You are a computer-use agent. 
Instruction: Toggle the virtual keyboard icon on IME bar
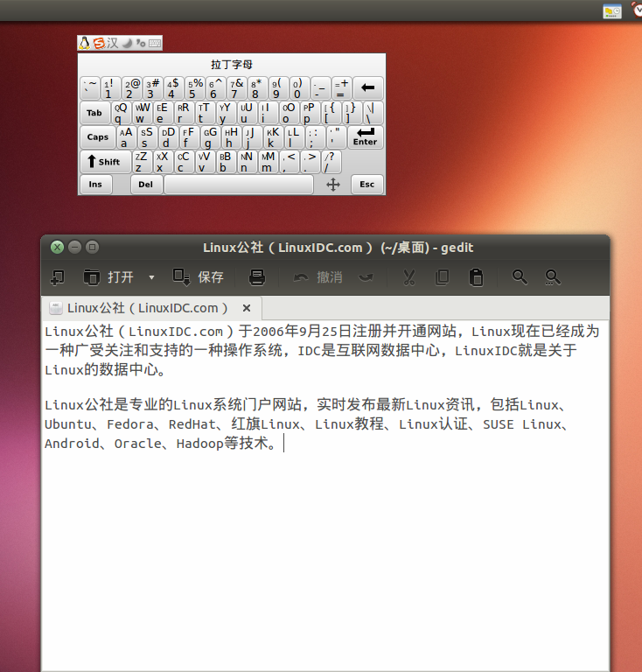[x=155, y=43]
